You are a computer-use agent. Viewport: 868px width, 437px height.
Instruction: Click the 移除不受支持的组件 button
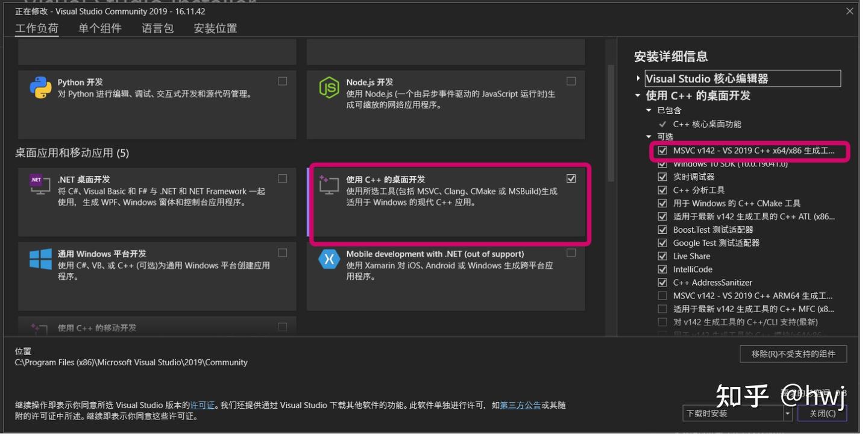[x=793, y=354]
